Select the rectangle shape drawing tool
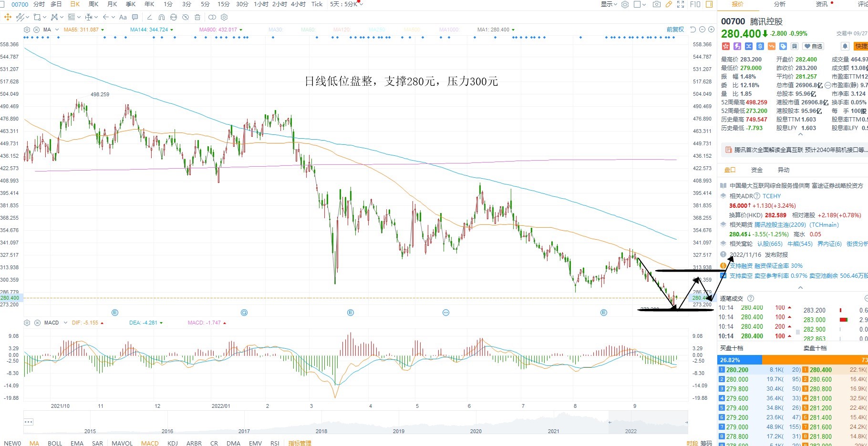This screenshot has height=446, width=868. click(x=37, y=17)
